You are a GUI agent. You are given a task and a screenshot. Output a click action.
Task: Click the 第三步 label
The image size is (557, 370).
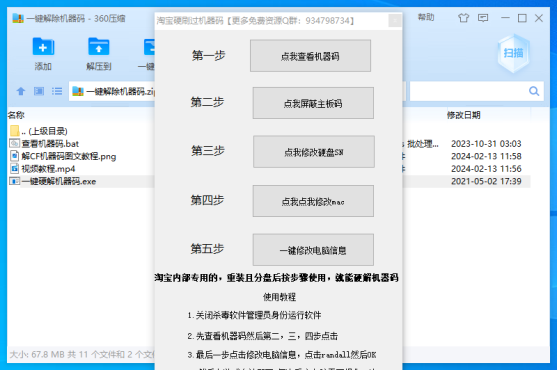pyautogui.click(x=208, y=151)
